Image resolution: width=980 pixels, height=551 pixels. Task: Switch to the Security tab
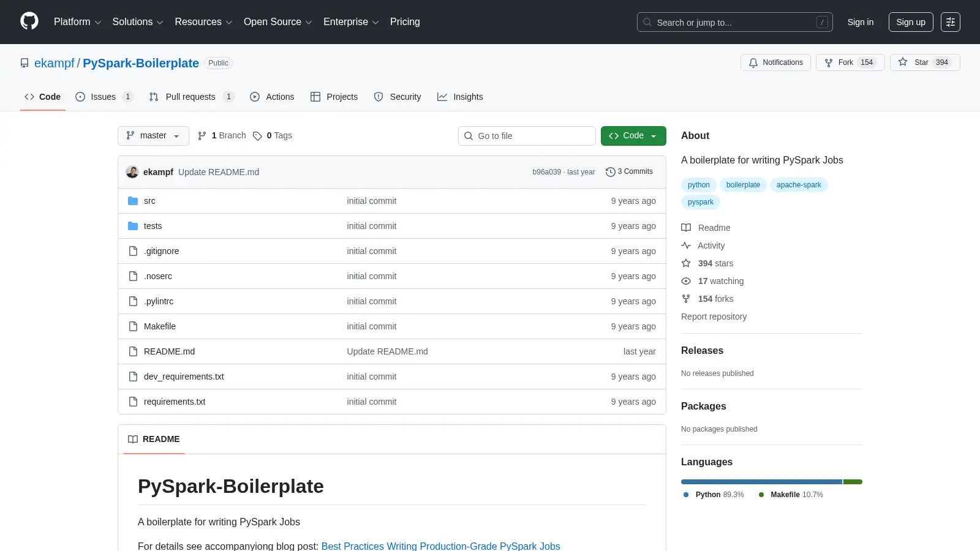point(398,97)
